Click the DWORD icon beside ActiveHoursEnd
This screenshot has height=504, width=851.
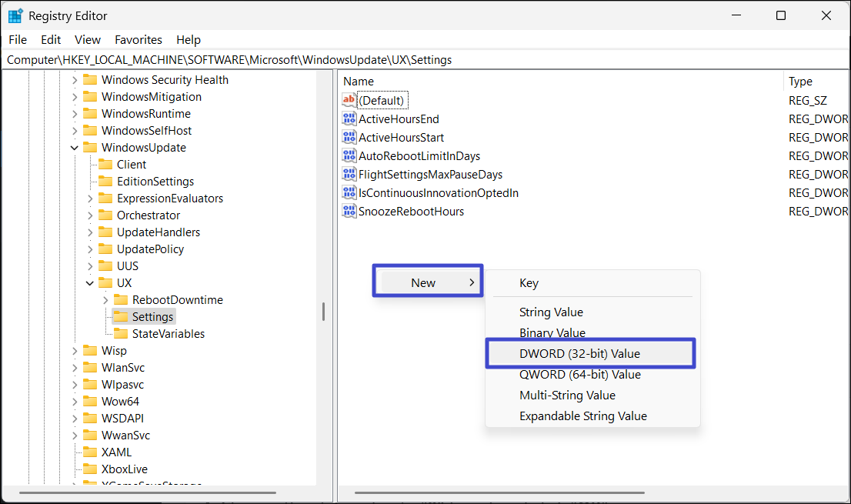(x=349, y=119)
